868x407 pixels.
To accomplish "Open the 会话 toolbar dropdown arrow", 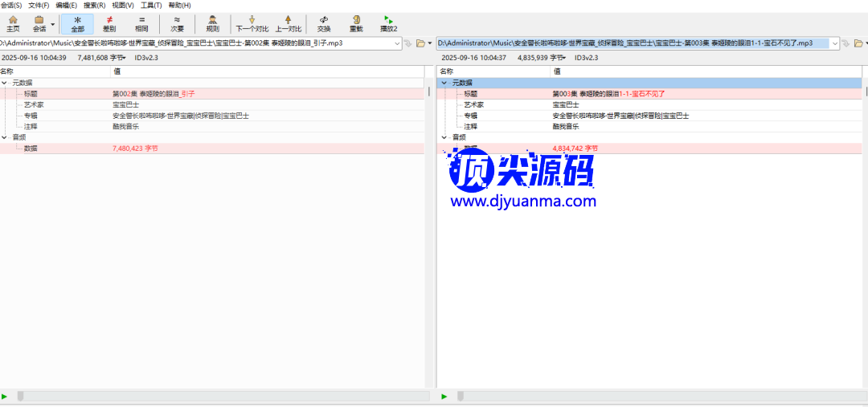I will 53,23.
